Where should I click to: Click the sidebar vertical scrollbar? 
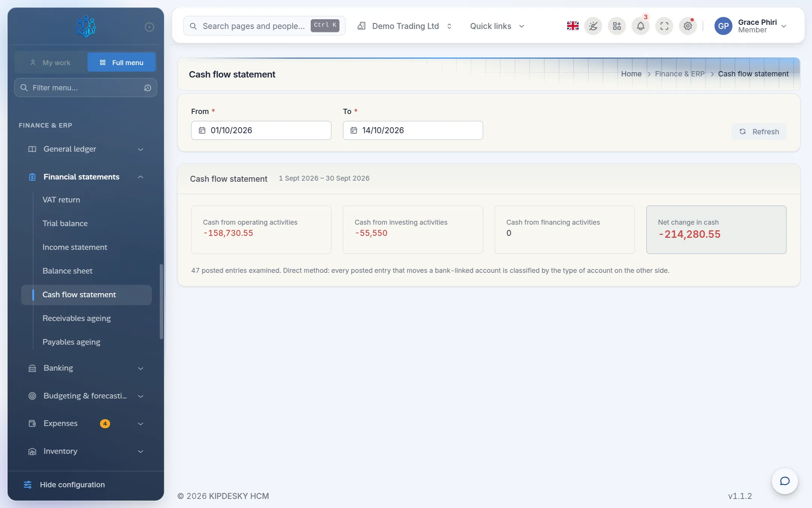click(x=162, y=301)
